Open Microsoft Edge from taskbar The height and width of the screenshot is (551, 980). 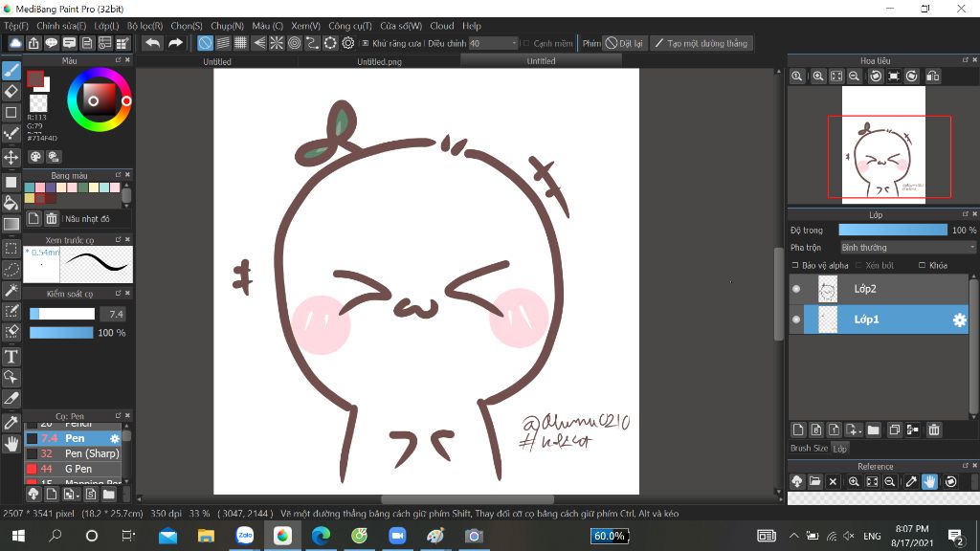[321, 536]
